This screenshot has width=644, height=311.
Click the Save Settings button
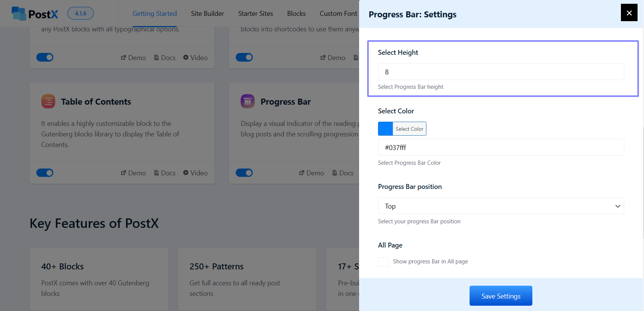[501, 296]
